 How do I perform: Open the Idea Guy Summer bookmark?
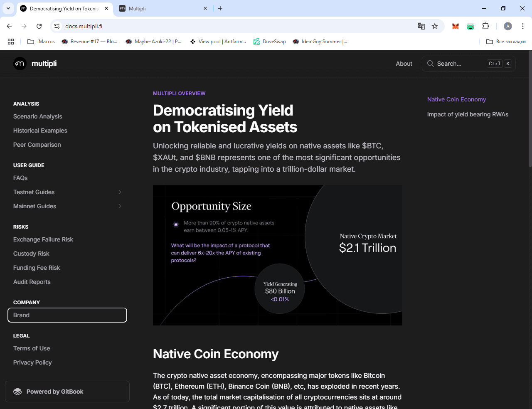point(320,42)
